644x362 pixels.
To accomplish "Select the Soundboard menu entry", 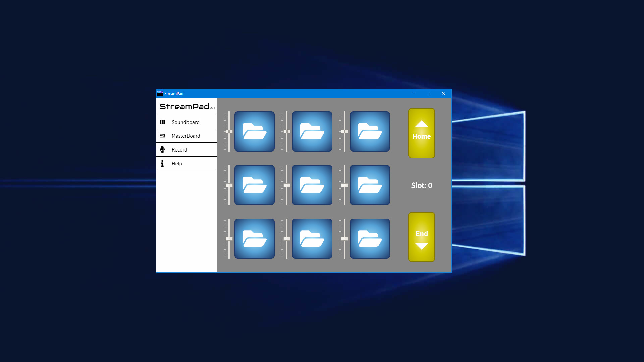I will pyautogui.click(x=185, y=122).
